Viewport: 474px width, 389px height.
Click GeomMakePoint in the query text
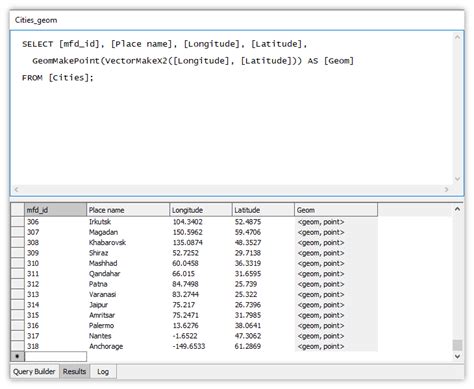(66, 61)
